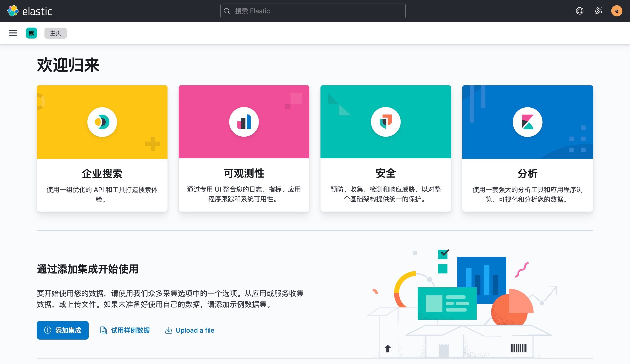This screenshot has width=630, height=364.
Task: Click the Kibana analytics icon
Action: pyautogui.click(x=527, y=122)
